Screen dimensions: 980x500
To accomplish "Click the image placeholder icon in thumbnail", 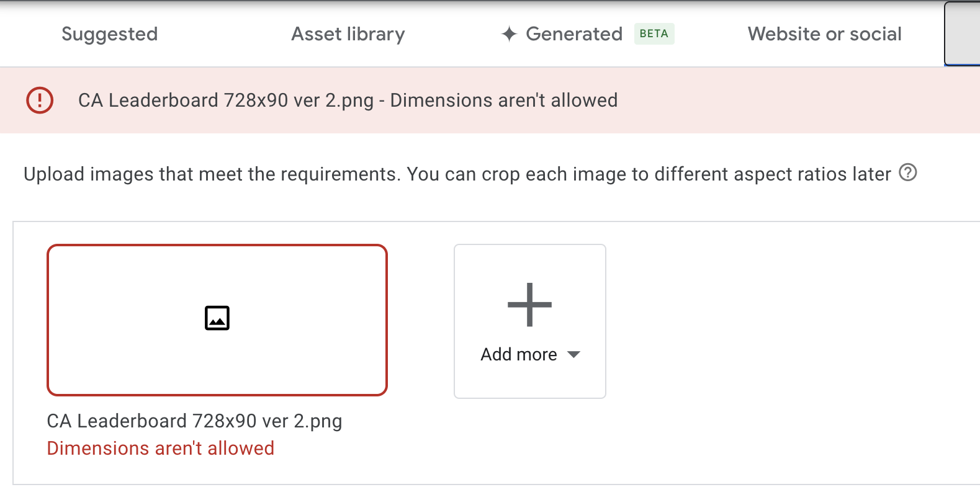I will [217, 318].
